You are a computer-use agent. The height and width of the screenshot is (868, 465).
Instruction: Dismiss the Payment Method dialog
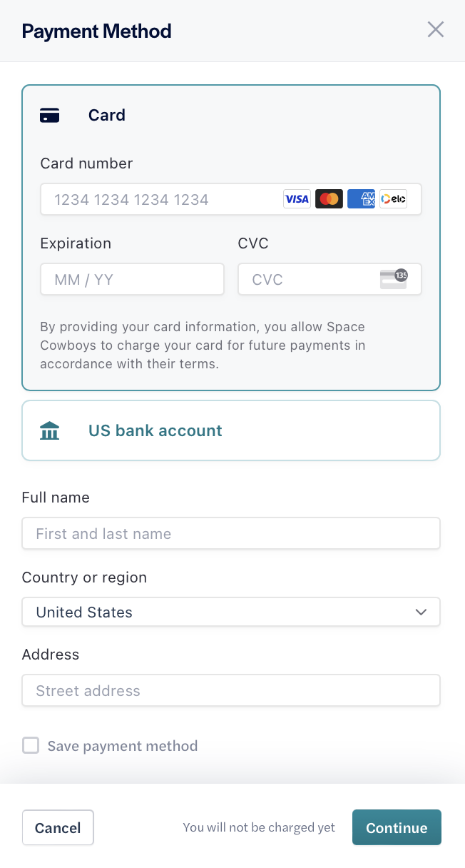click(435, 29)
